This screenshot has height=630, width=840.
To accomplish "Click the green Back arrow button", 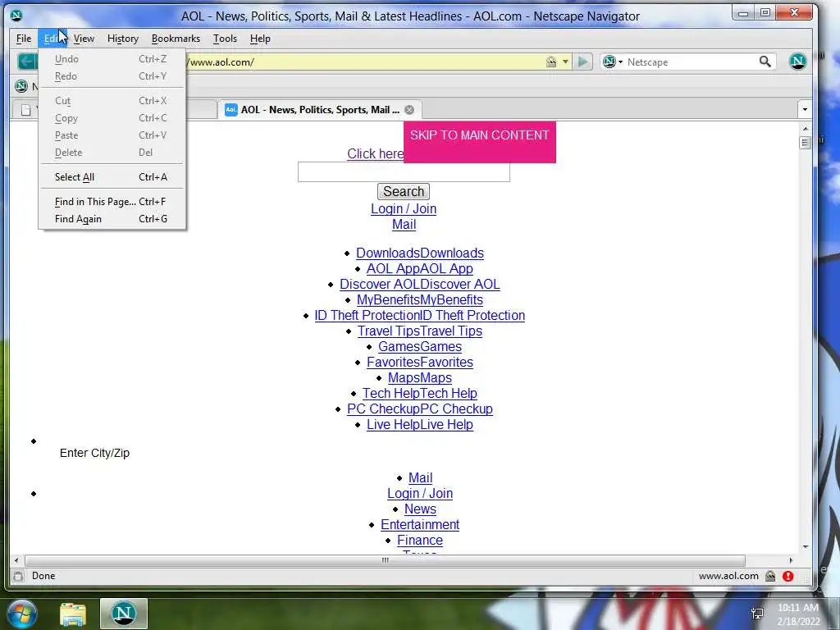I will 27,62.
